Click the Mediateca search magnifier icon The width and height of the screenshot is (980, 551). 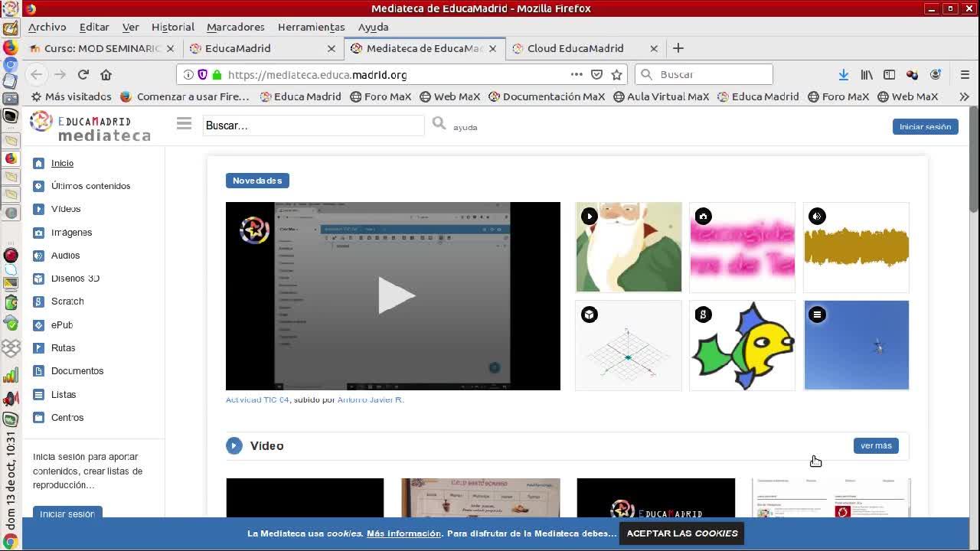[x=439, y=123]
